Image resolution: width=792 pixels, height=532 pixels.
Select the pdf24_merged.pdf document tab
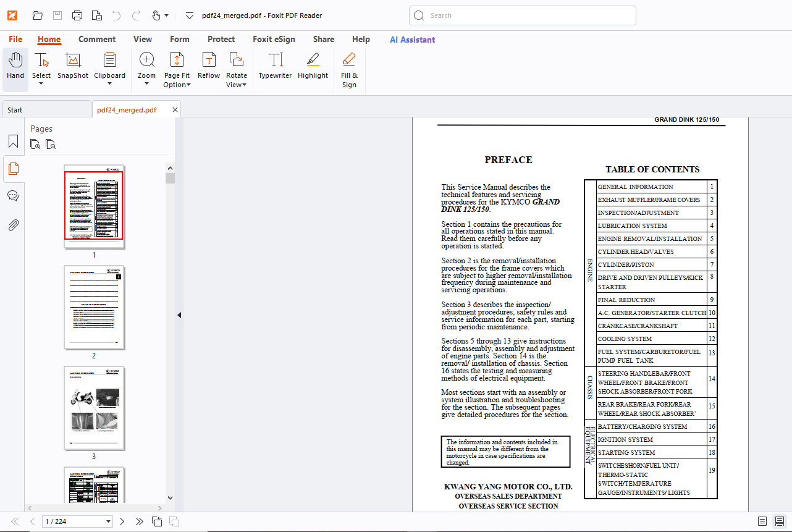(127, 110)
